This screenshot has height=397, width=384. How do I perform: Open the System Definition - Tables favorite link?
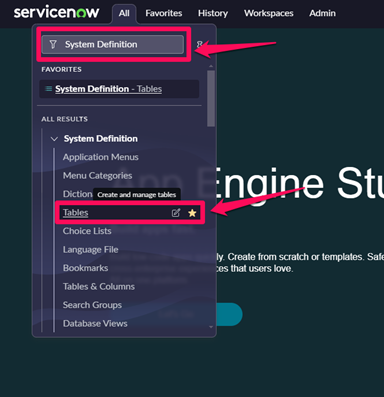tap(108, 89)
